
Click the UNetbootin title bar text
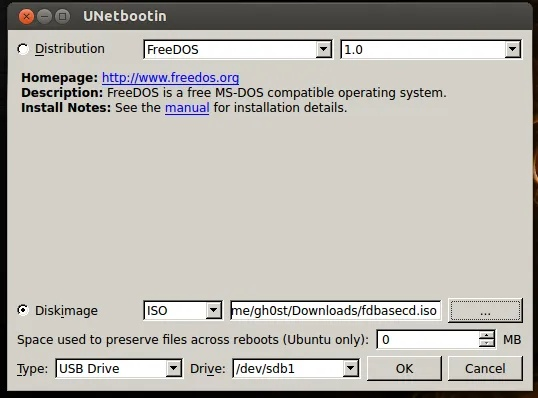[125, 16]
